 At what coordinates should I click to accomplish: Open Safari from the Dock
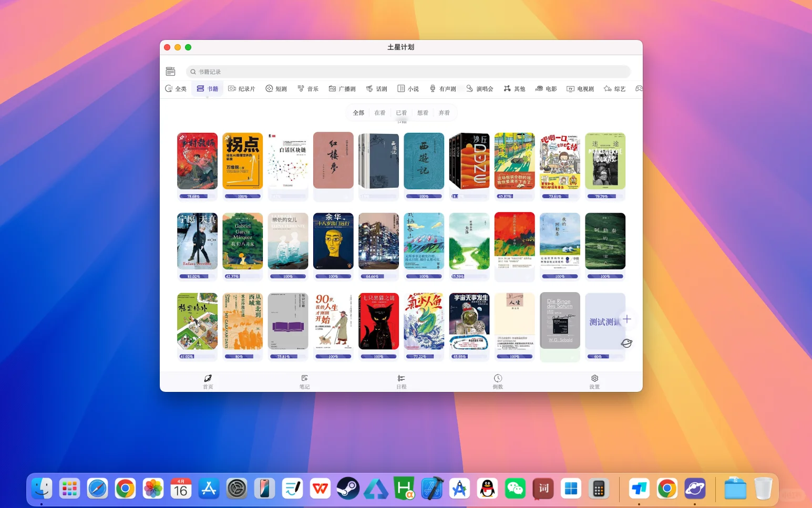tap(98, 489)
